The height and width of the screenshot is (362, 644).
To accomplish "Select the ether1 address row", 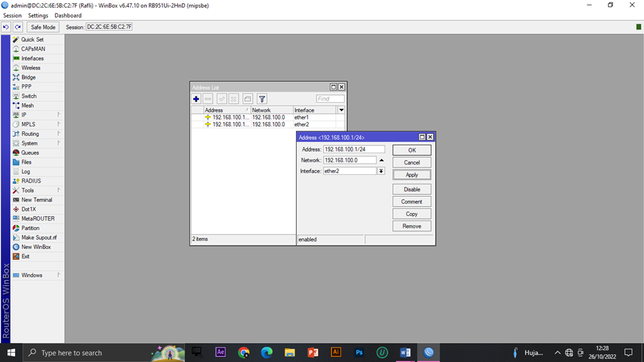I will (x=269, y=118).
